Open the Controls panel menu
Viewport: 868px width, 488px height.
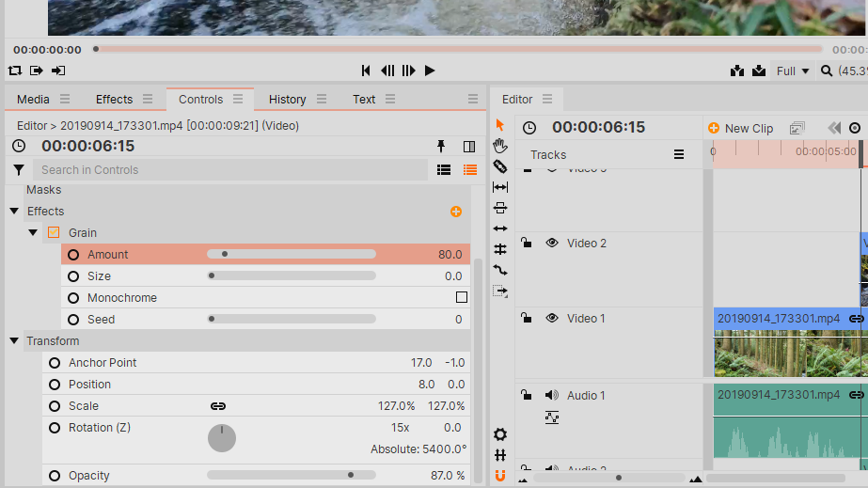tap(238, 99)
